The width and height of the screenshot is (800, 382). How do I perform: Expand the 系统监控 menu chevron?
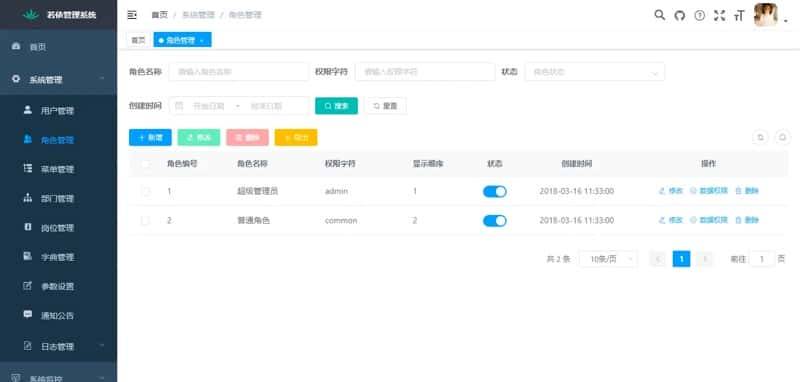tap(102, 378)
